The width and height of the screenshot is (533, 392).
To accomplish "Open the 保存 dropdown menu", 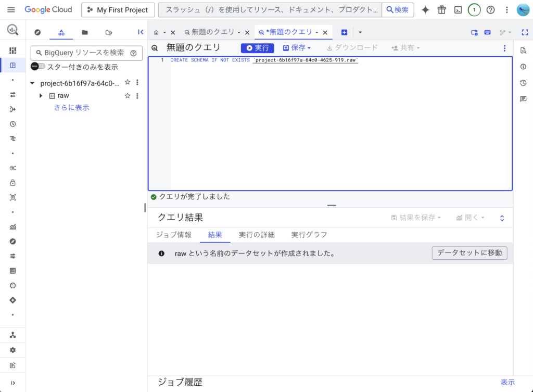I will (x=297, y=48).
